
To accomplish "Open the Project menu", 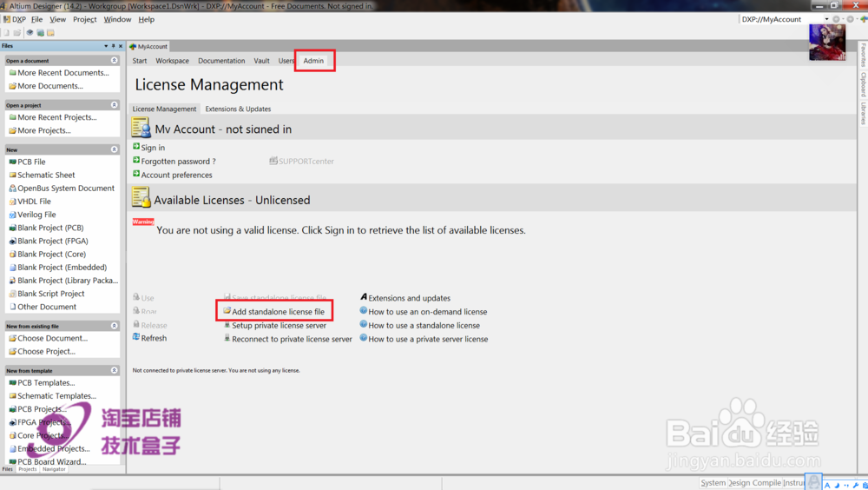I will pyautogui.click(x=85, y=19).
